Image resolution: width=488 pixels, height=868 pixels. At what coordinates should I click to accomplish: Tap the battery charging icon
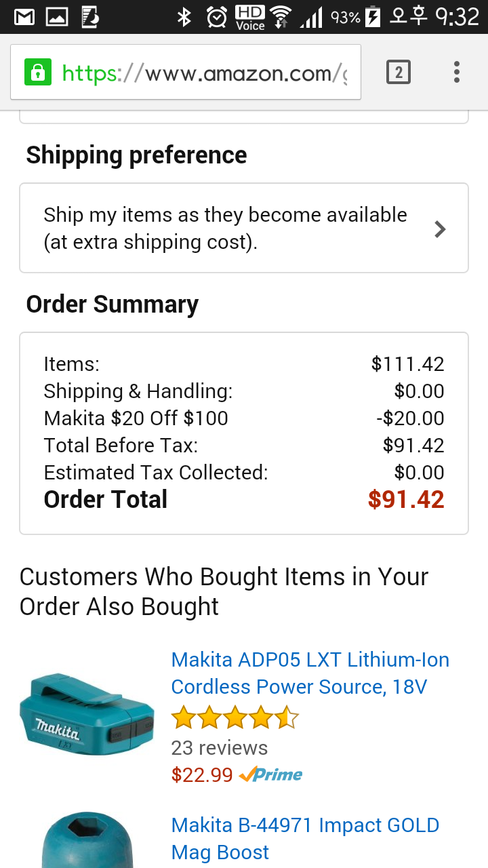(373, 17)
